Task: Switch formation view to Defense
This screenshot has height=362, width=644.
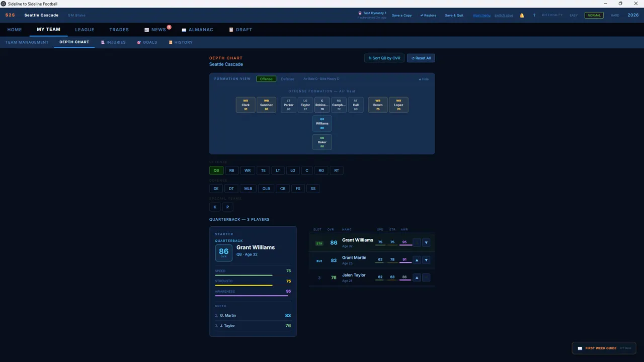Action: [x=288, y=79]
